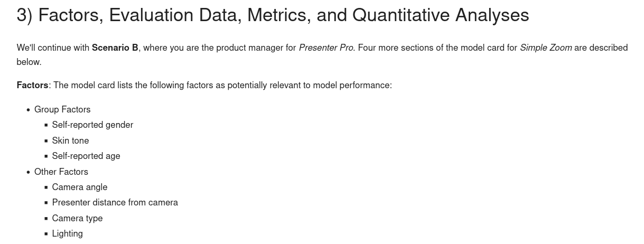Click 'Quantitative Analyses' in the heading
The image size is (644, 244).
point(440,15)
